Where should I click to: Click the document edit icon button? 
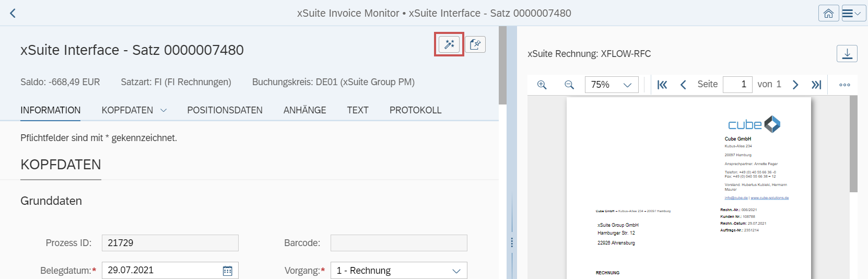point(475,44)
